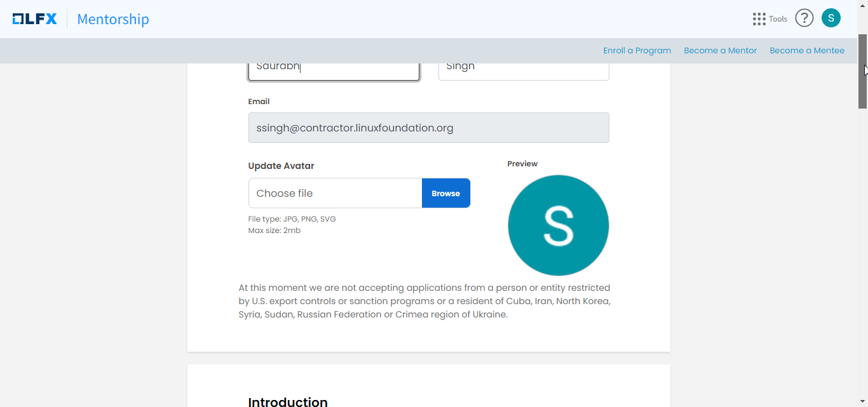This screenshot has width=868, height=407.
Task: Click the Email field label
Action: point(259,102)
